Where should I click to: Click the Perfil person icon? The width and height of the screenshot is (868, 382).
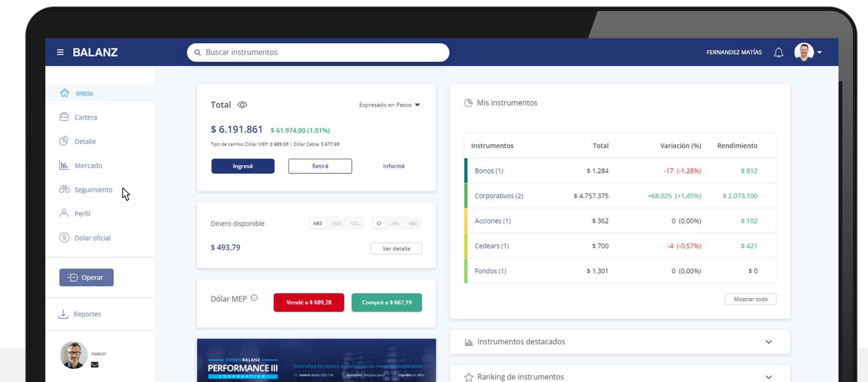point(64,213)
